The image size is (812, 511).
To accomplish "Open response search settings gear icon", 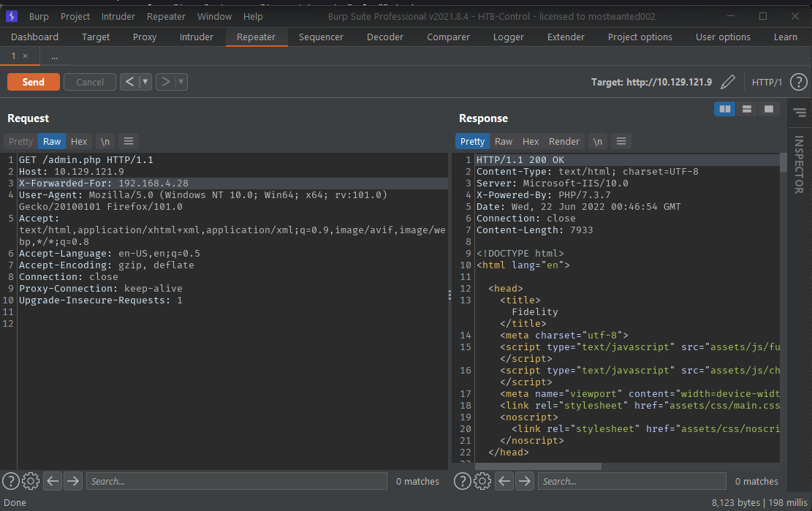I will coord(482,481).
